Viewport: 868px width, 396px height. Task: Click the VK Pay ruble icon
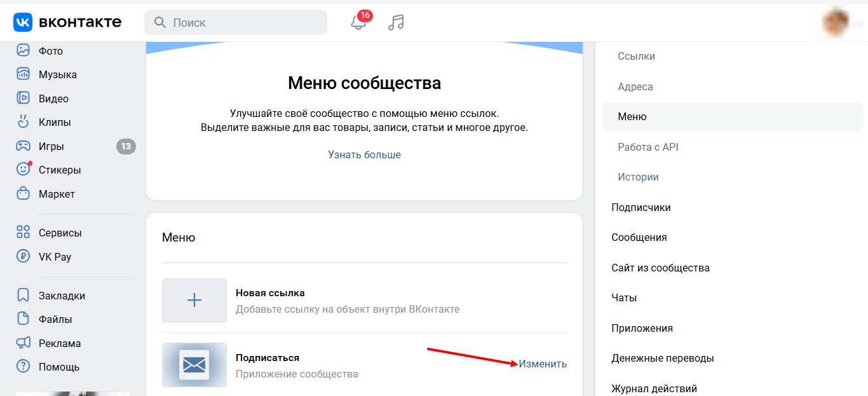23,257
